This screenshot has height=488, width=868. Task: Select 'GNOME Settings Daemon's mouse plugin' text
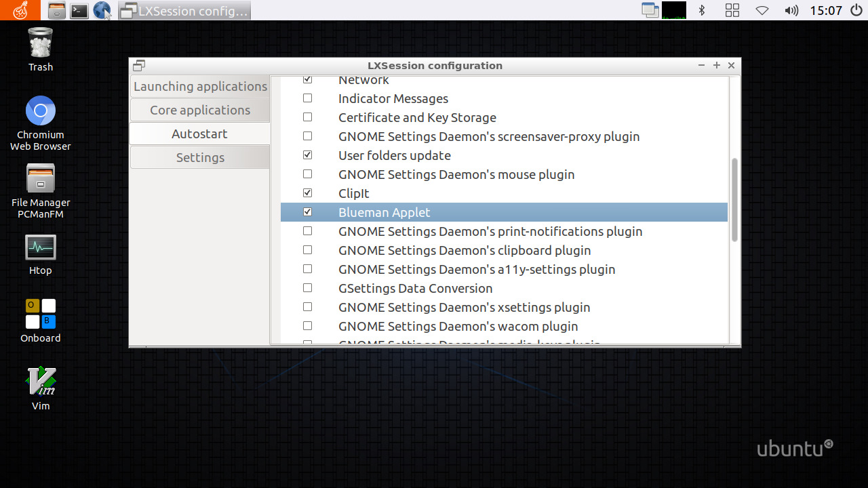pyautogui.click(x=456, y=175)
